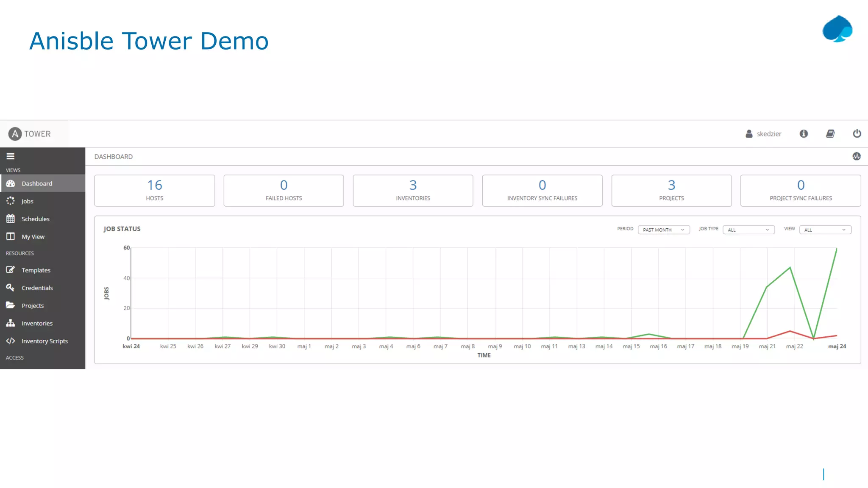868x488 pixels.
Task: Click the Projects folder icon
Action: coord(11,305)
